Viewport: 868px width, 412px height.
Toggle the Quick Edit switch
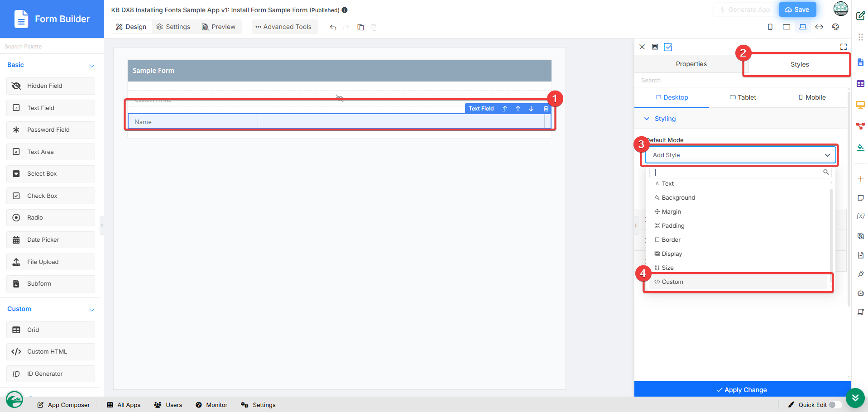click(835, 405)
